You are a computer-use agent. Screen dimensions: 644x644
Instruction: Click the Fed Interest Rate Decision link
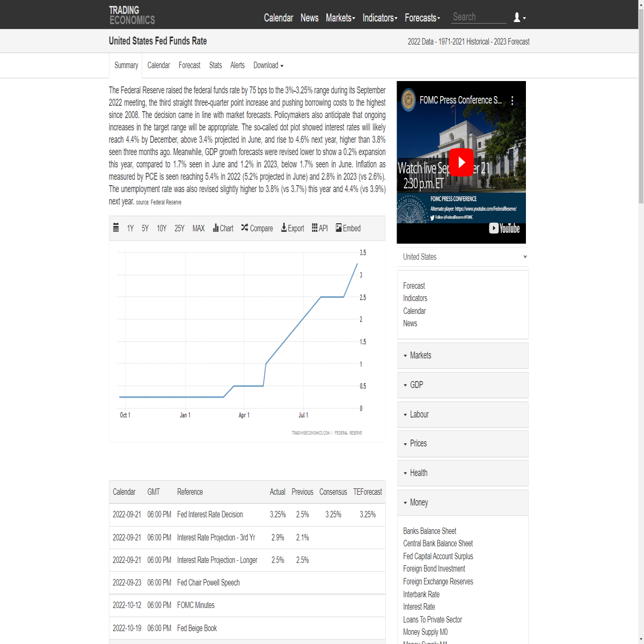click(210, 515)
